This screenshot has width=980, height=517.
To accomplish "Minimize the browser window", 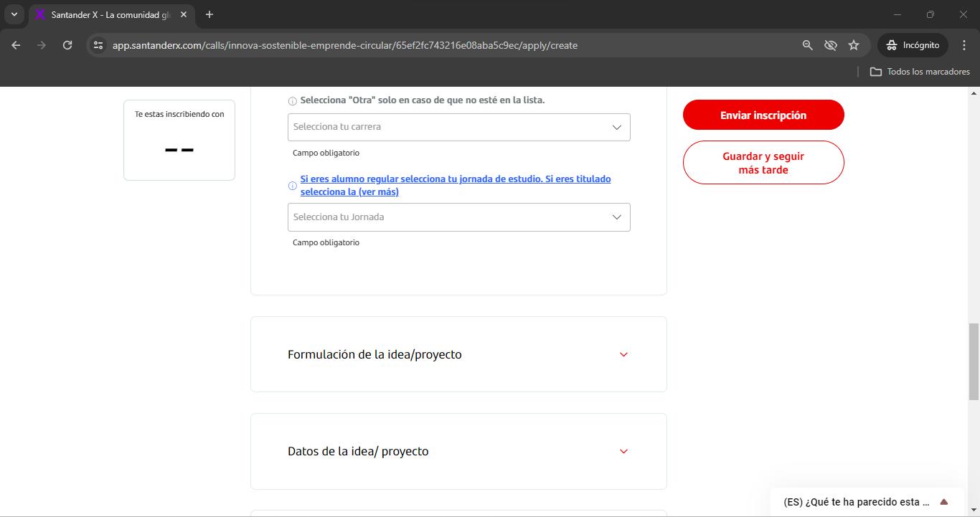I will click(897, 14).
